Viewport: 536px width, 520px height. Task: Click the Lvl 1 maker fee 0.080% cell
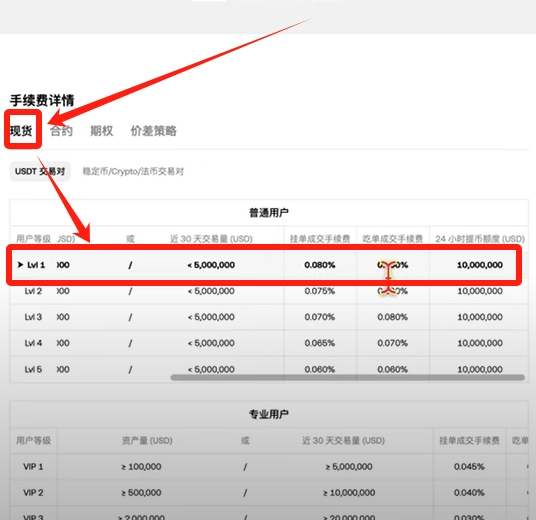[x=320, y=265]
